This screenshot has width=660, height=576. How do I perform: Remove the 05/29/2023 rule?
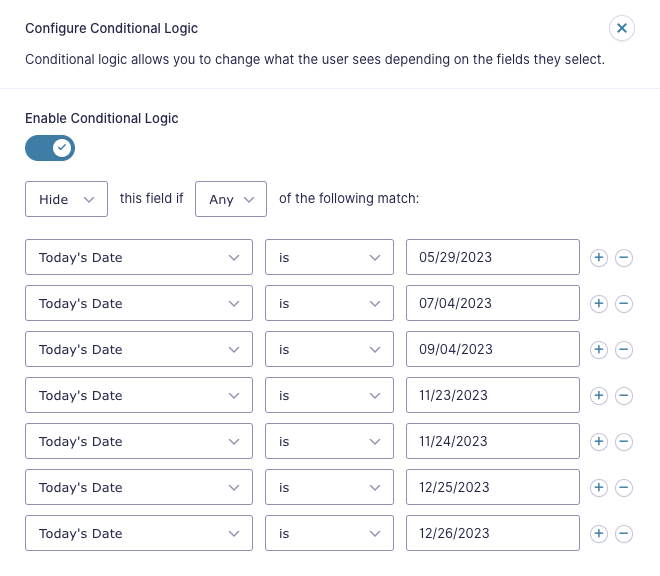pyautogui.click(x=624, y=257)
